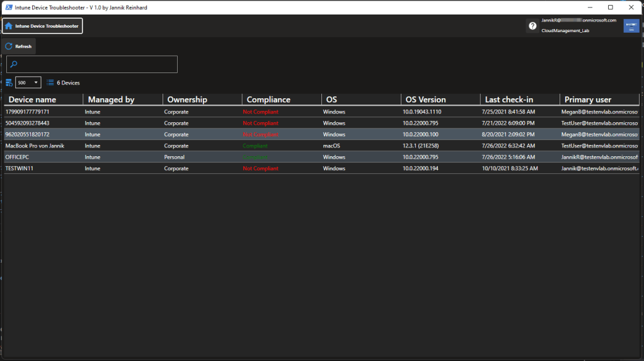The width and height of the screenshot is (644, 361).
Task: Select the TESTWIN11 device row
Action: point(18,168)
